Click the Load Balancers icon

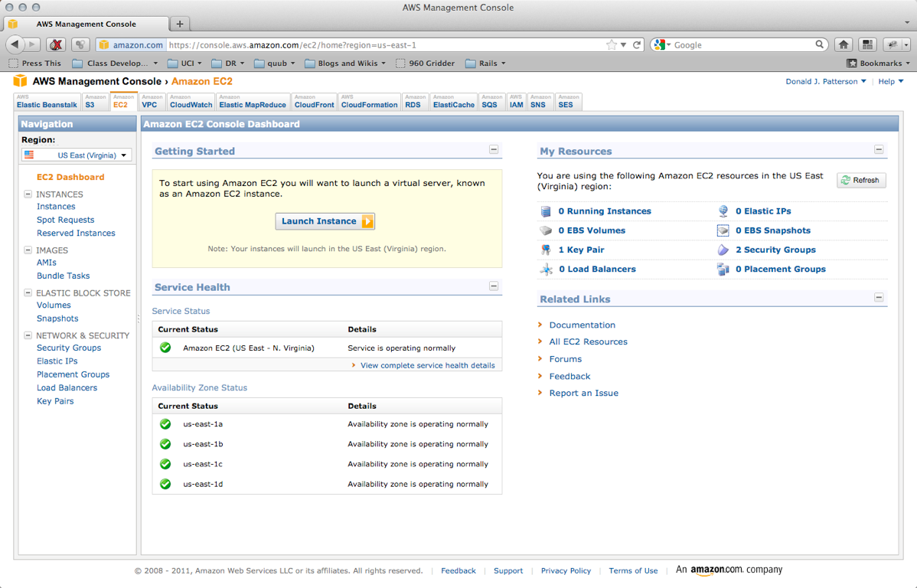[546, 269]
